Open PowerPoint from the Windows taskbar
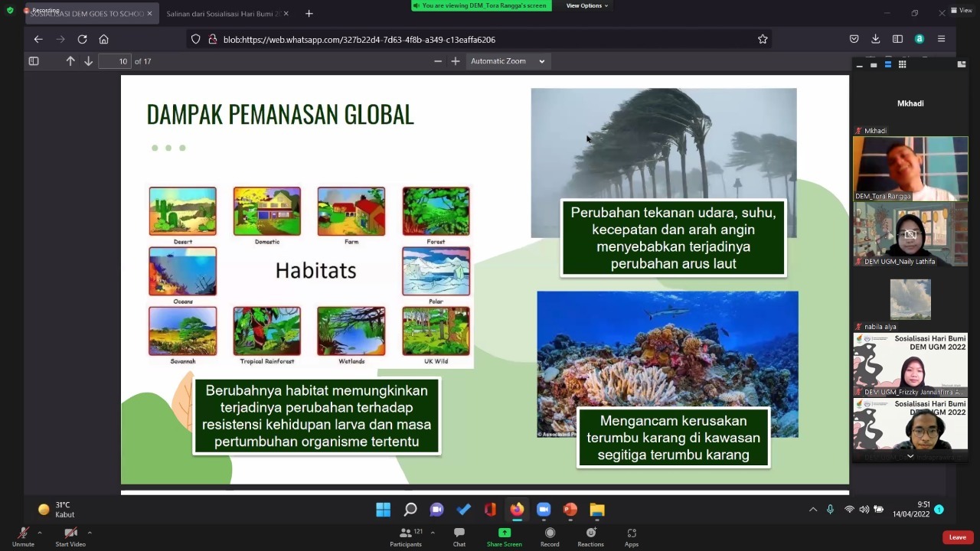 coord(570,510)
